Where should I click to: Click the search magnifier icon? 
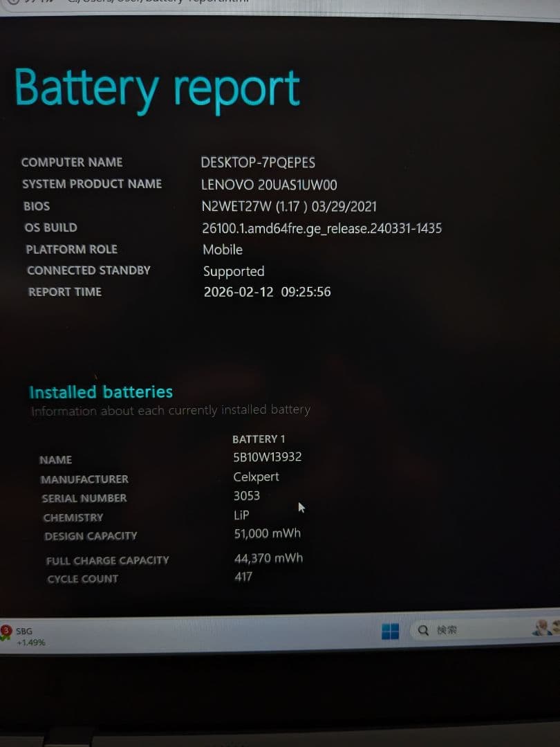pyautogui.click(x=423, y=630)
